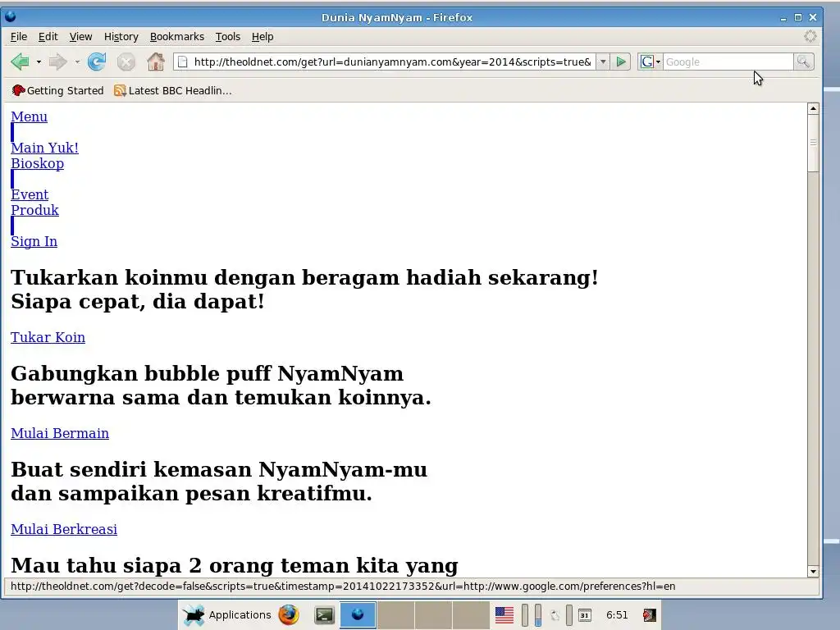The image size is (840, 630).
Task: Click the 6:51 clock
Action: (617, 615)
